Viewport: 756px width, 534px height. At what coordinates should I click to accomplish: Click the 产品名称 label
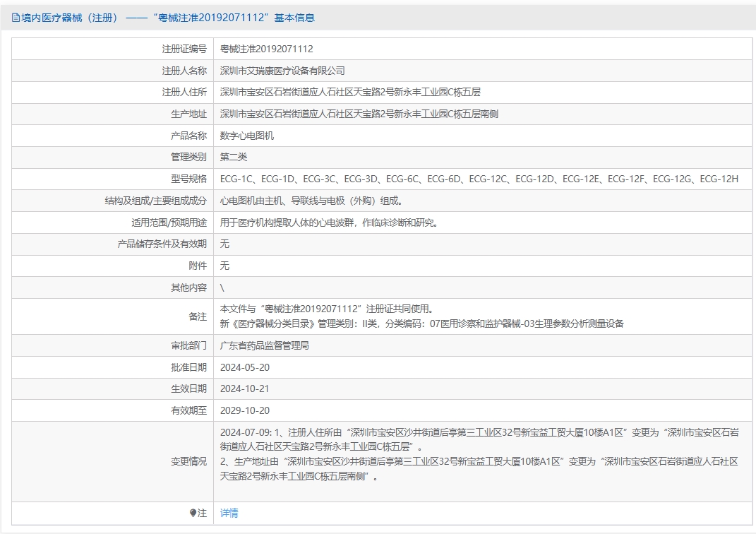(188, 136)
